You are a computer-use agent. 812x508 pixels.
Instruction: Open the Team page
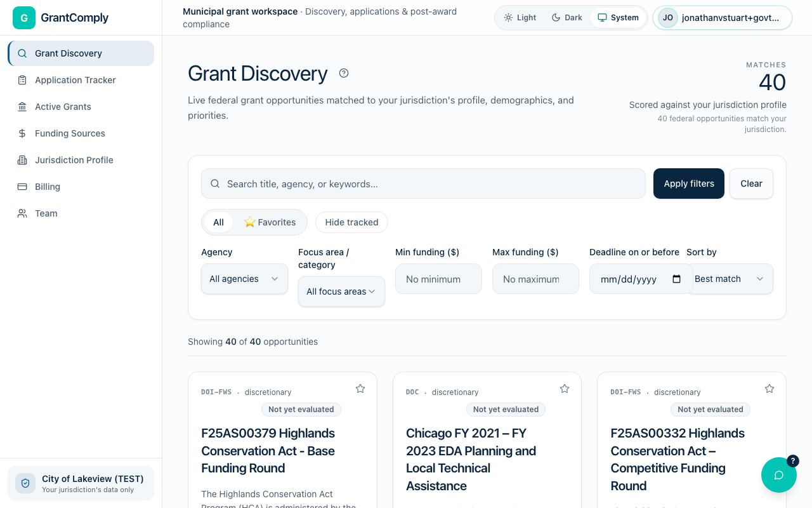tap(81, 213)
